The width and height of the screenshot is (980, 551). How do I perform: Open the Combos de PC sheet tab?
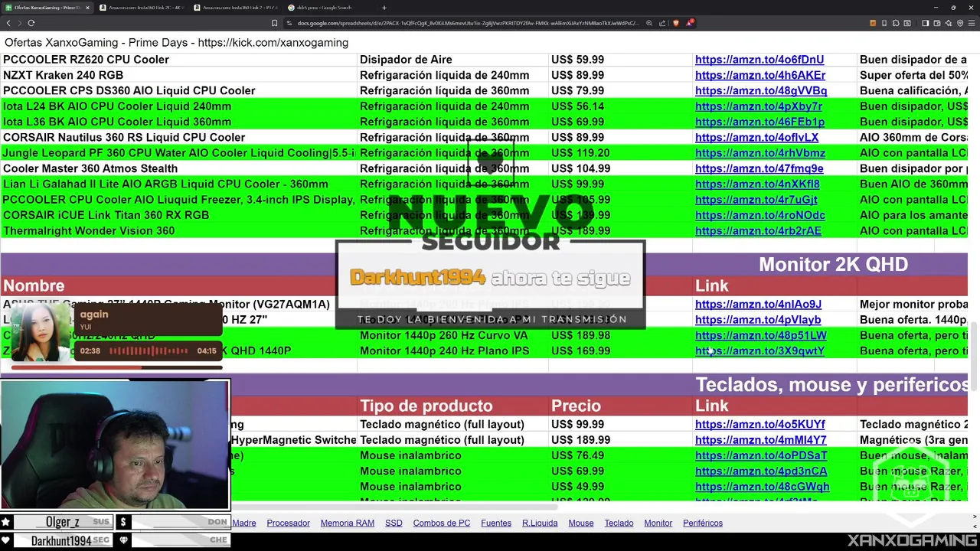click(x=441, y=523)
